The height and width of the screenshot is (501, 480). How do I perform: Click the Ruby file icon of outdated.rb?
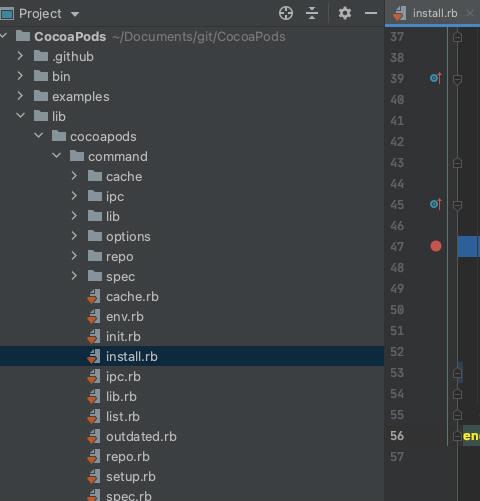(x=93, y=436)
